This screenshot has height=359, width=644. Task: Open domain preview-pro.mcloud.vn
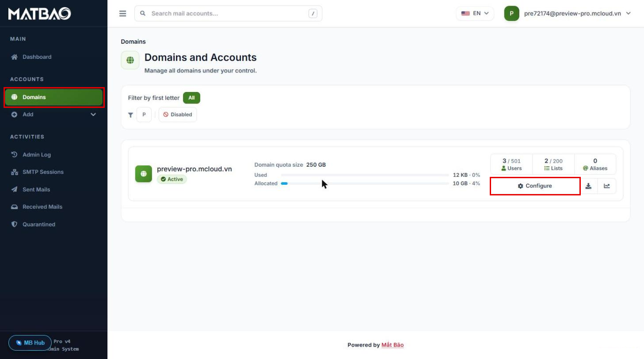click(194, 169)
